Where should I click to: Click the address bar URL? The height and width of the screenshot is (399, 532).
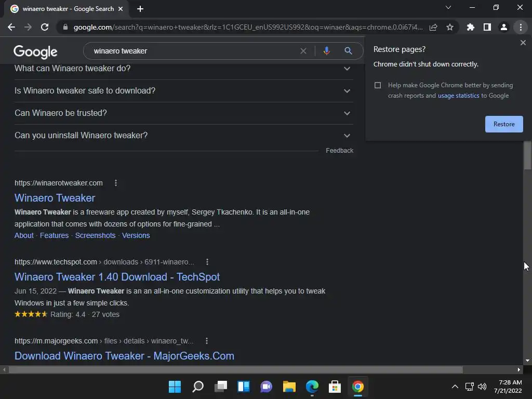click(248, 27)
